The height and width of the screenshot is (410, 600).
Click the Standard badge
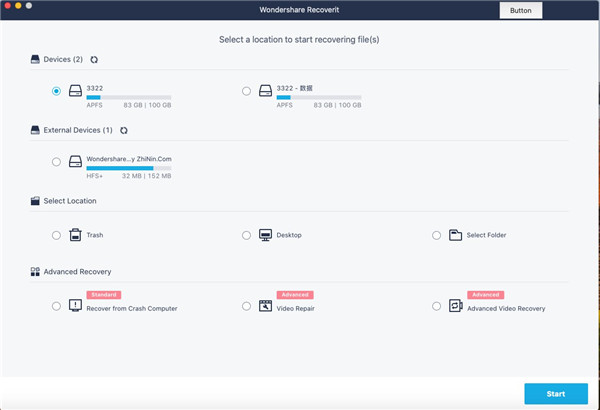pos(104,295)
